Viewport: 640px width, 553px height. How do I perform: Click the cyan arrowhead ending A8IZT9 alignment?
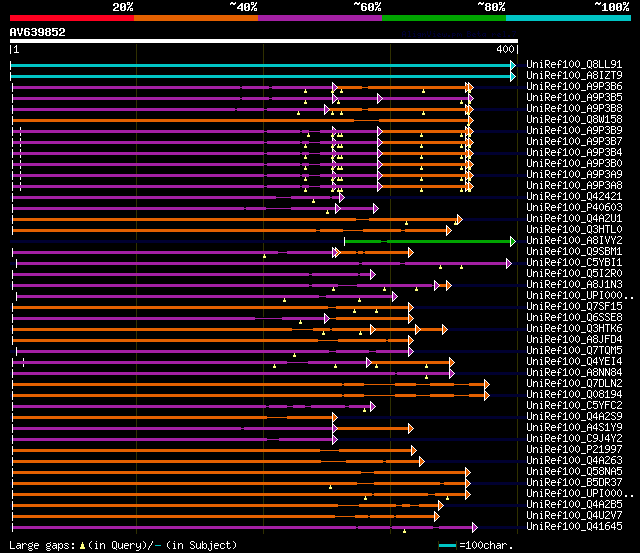pyautogui.click(x=513, y=76)
